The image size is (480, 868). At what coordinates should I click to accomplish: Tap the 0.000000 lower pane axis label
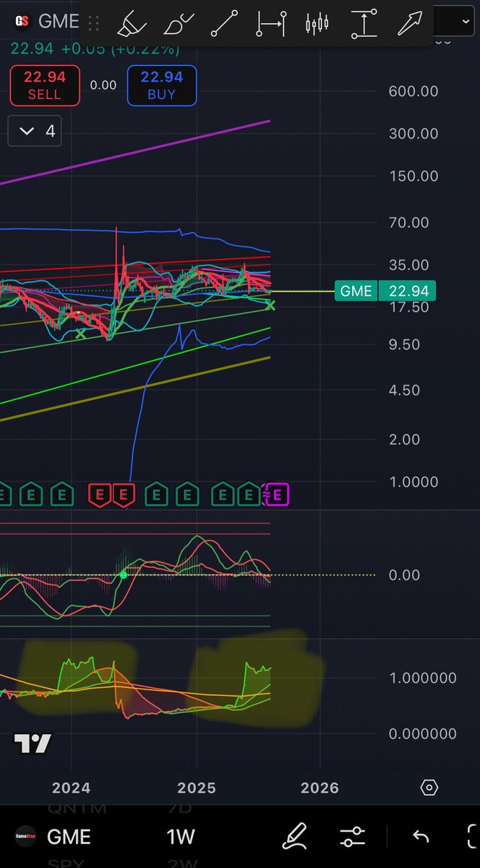click(x=422, y=733)
